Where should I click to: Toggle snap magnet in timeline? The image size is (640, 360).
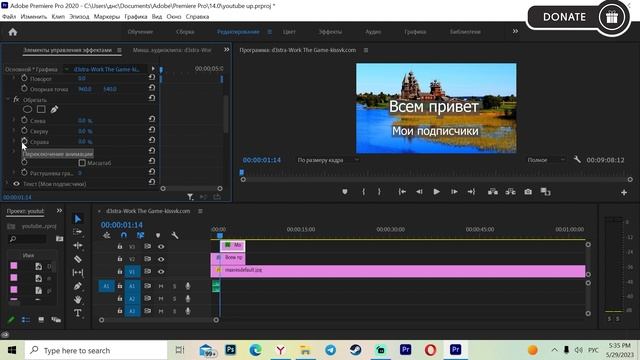(x=124, y=235)
